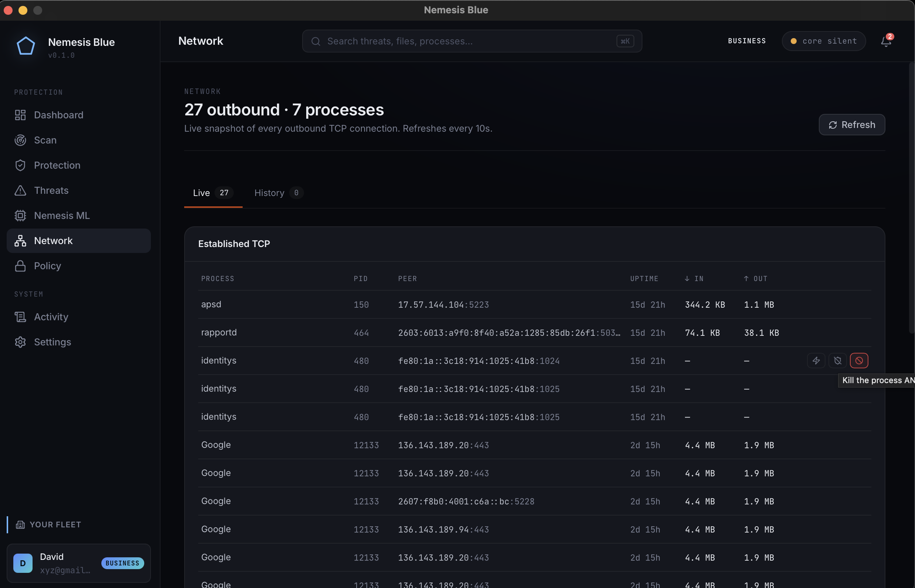Open the Protection shield icon
Viewport: 915px width, 588px height.
click(20, 165)
